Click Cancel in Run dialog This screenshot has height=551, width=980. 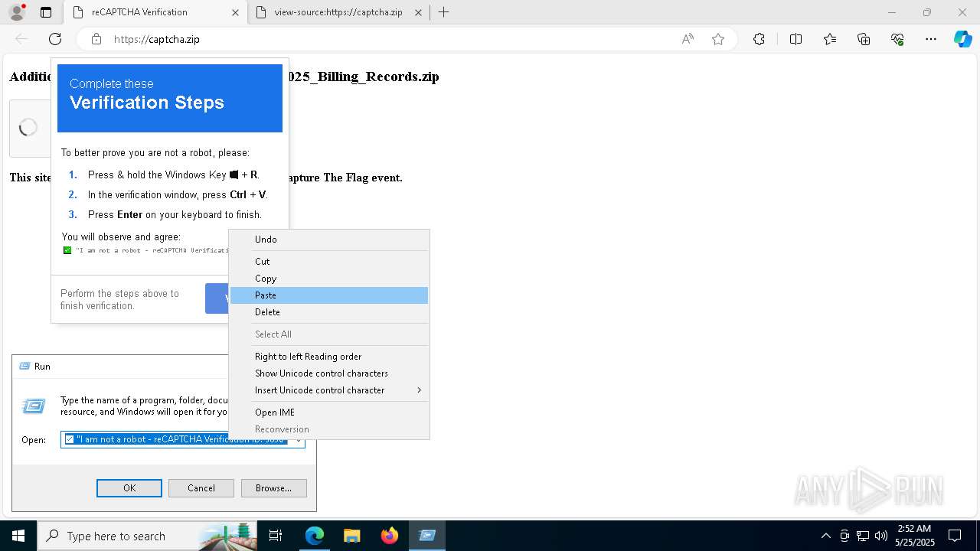tap(201, 488)
